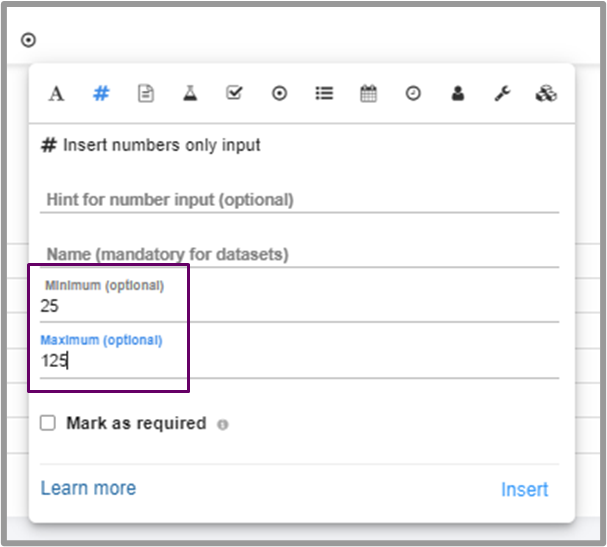
Task: Click the radio icon above the popup
Action: pyautogui.click(x=28, y=40)
